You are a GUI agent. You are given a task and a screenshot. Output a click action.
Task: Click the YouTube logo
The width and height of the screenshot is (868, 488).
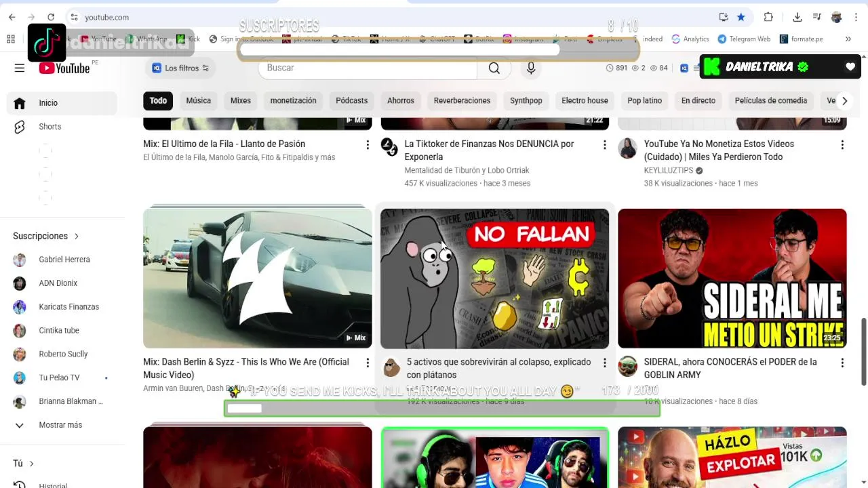click(64, 68)
